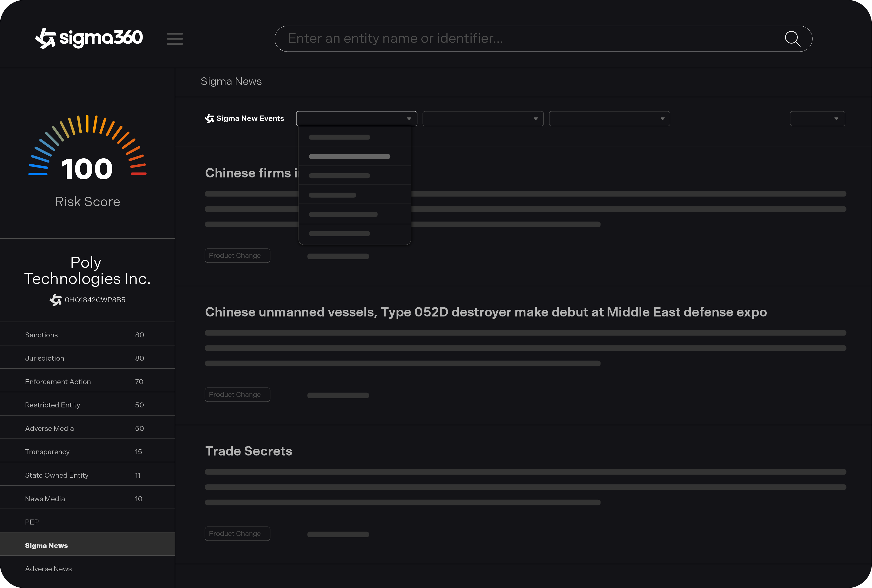Collapse the open first filter dropdown arrow
The image size is (872, 588).
(x=409, y=119)
